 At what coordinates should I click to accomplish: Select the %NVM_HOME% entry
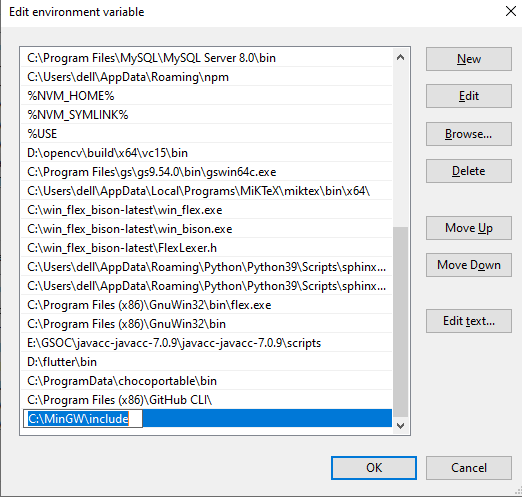tap(207, 96)
